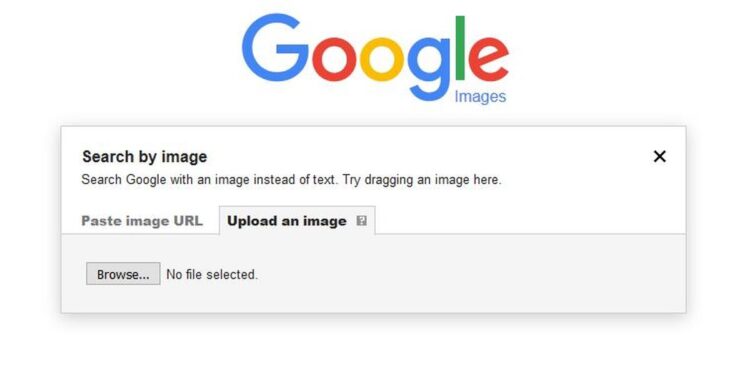The height and width of the screenshot is (369, 750).
Task: Click the No file selected text
Action: tap(212, 275)
